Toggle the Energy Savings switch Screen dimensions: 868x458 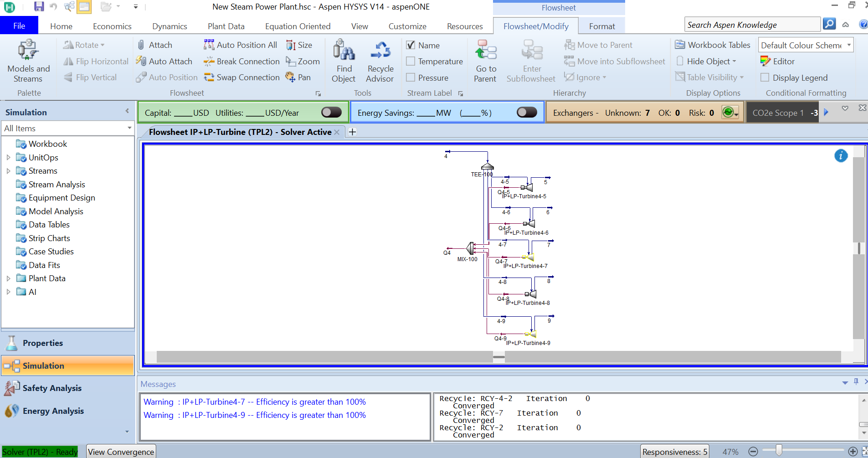[527, 113]
